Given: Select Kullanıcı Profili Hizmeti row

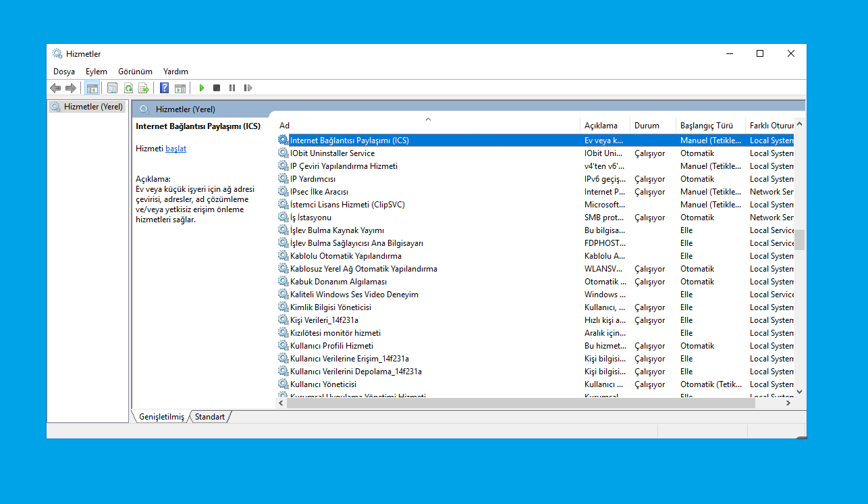Looking at the screenshot, I should coord(535,346).
